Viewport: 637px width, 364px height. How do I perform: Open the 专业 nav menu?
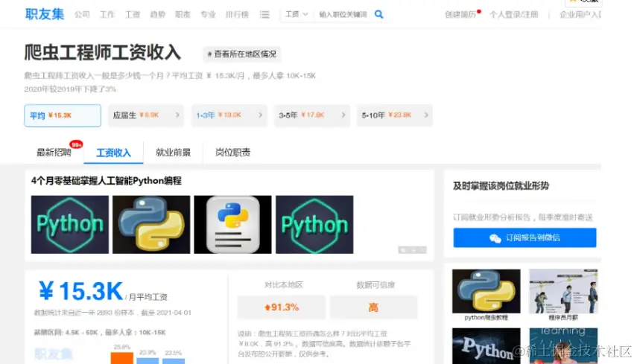point(208,15)
